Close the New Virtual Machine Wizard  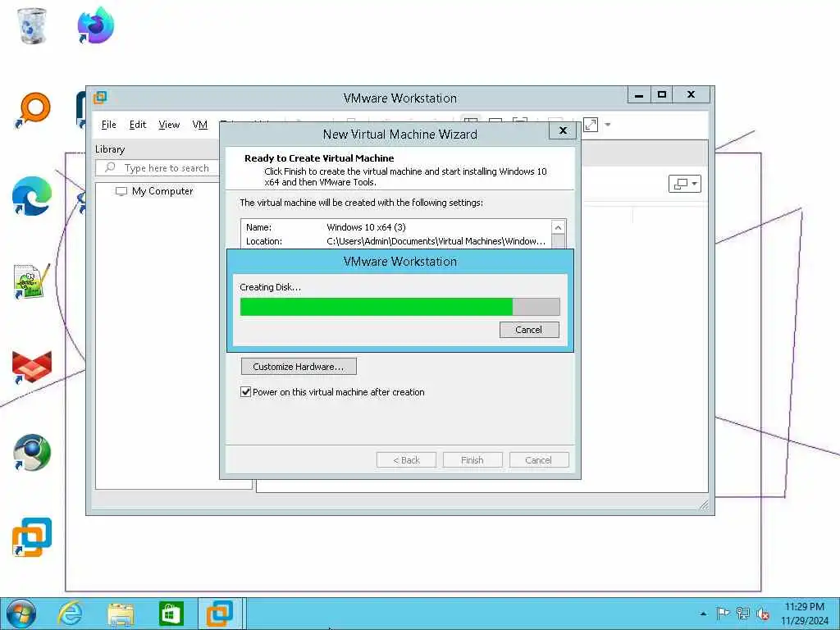point(563,130)
